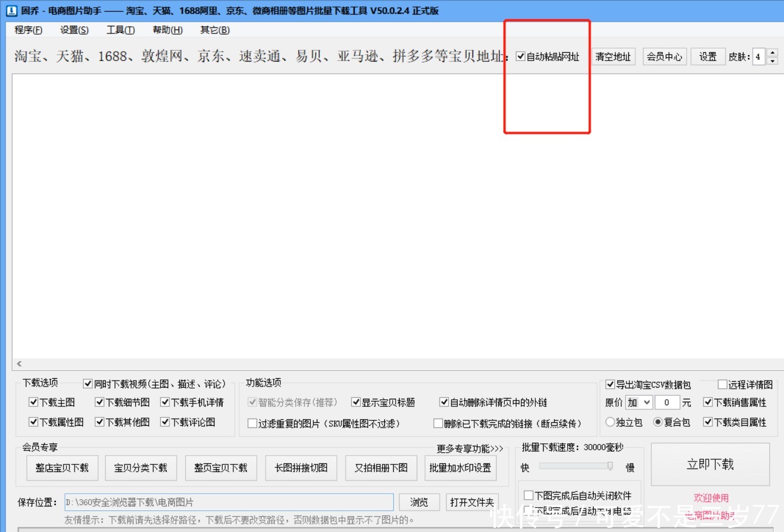Open 会员中心
The width and height of the screenshot is (784, 532).
click(664, 56)
